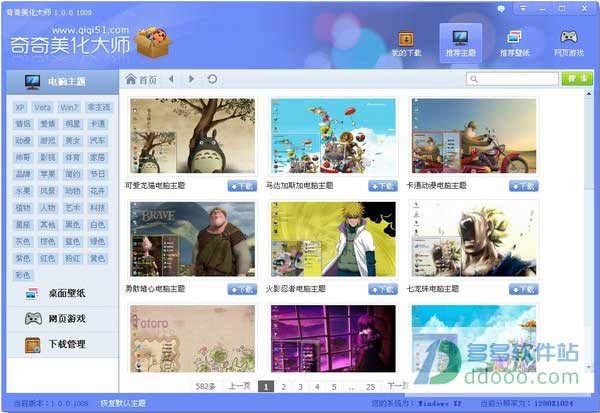Go back with the left arrow
600x413 pixels.
pos(171,79)
